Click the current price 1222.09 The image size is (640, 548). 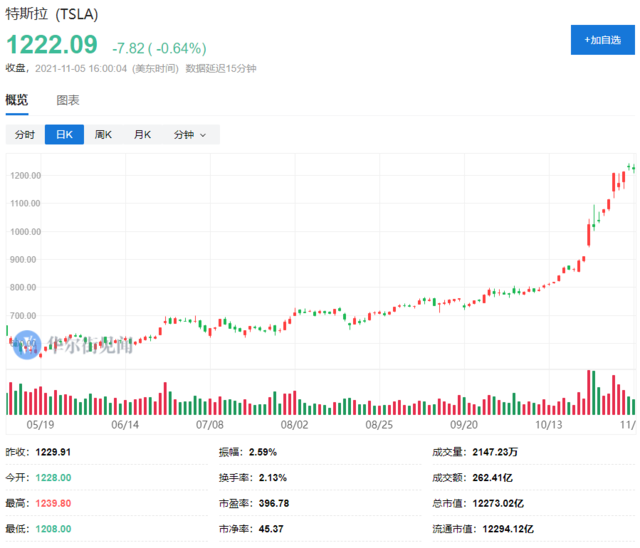click(x=52, y=46)
